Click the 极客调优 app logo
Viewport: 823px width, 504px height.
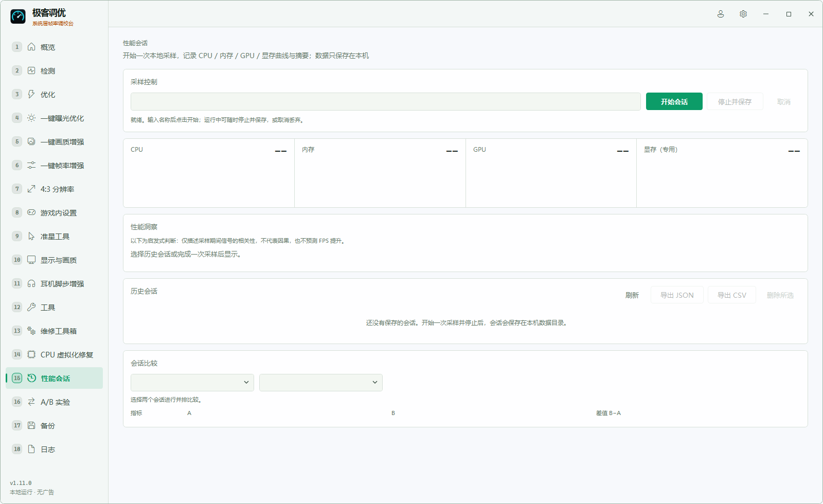point(18,16)
